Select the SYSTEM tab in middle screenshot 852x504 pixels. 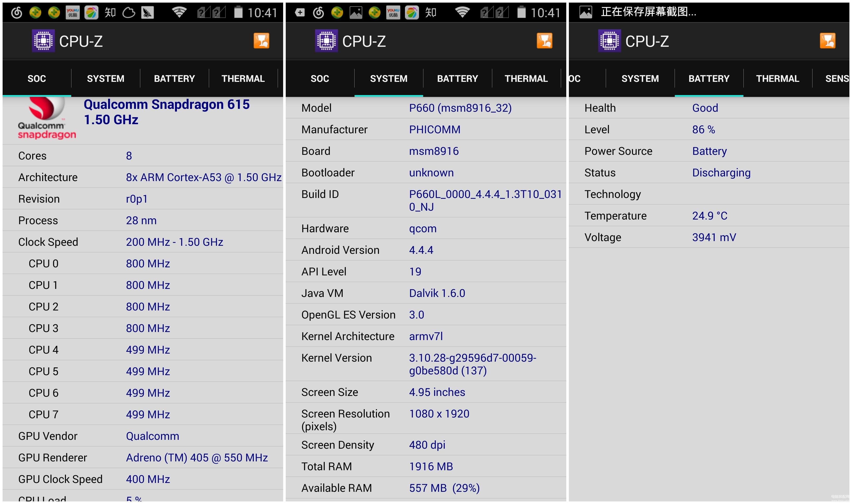pos(389,78)
